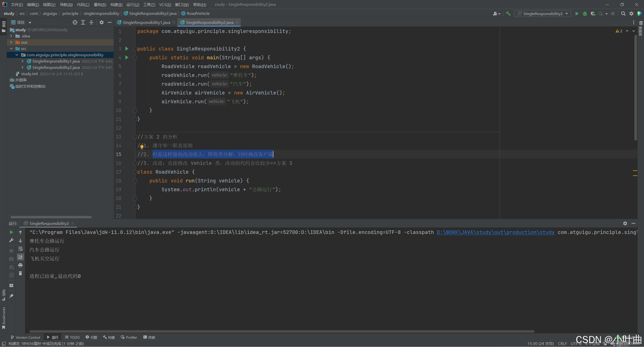Open the classpath link D:\WORK\JAVA\study\out\production\study
The image size is (644, 347).
(495, 232)
